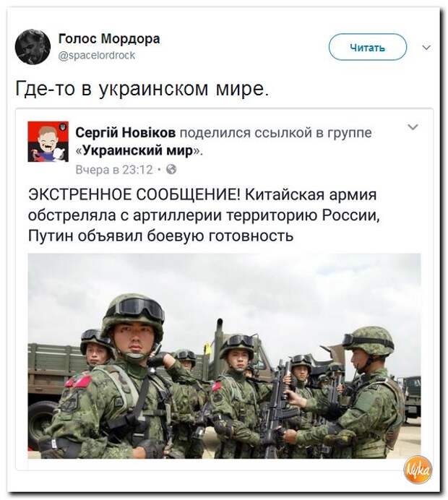Click the orange Nyka watermark logo

coord(418,470)
